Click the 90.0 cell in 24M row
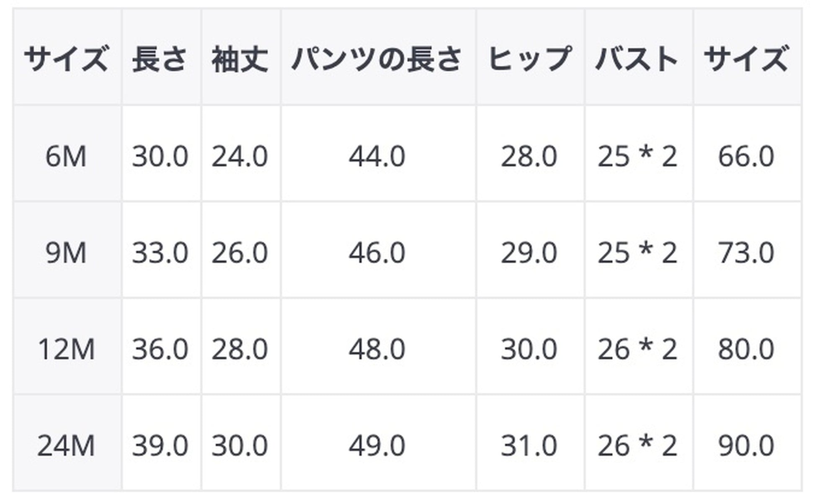Viewport: 815px width, 504px height. pos(746,445)
